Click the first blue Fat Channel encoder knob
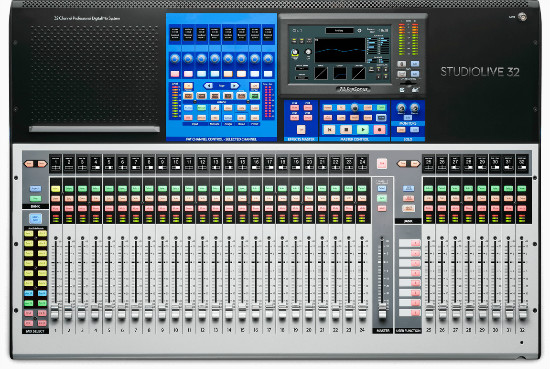 click(175, 59)
